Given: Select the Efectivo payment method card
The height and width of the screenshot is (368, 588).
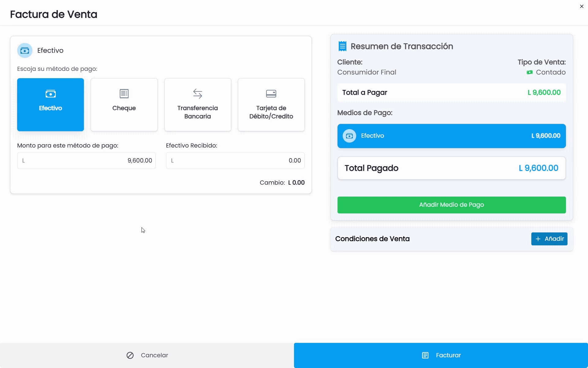Looking at the screenshot, I should pos(51,105).
